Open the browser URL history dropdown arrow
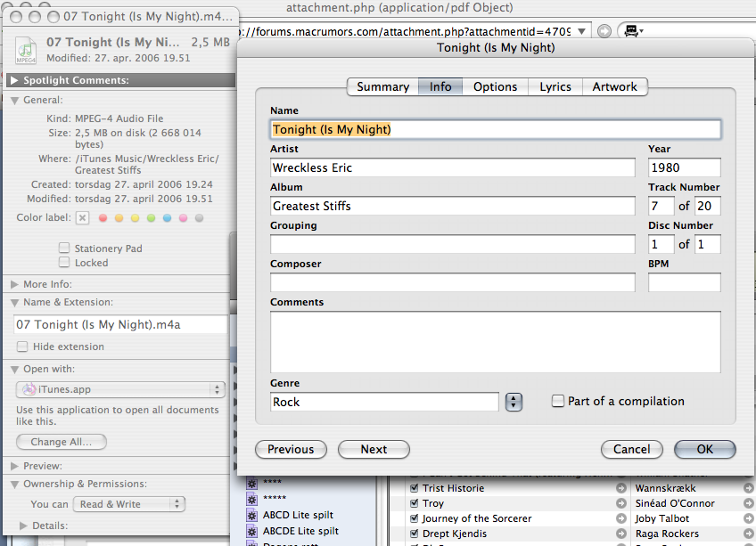Image resolution: width=756 pixels, height=546 pixels. point(582,31)
